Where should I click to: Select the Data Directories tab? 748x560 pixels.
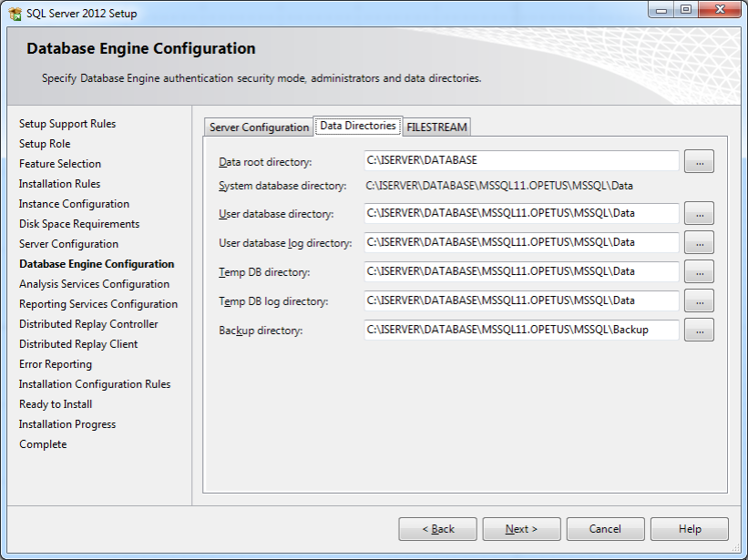358,126
